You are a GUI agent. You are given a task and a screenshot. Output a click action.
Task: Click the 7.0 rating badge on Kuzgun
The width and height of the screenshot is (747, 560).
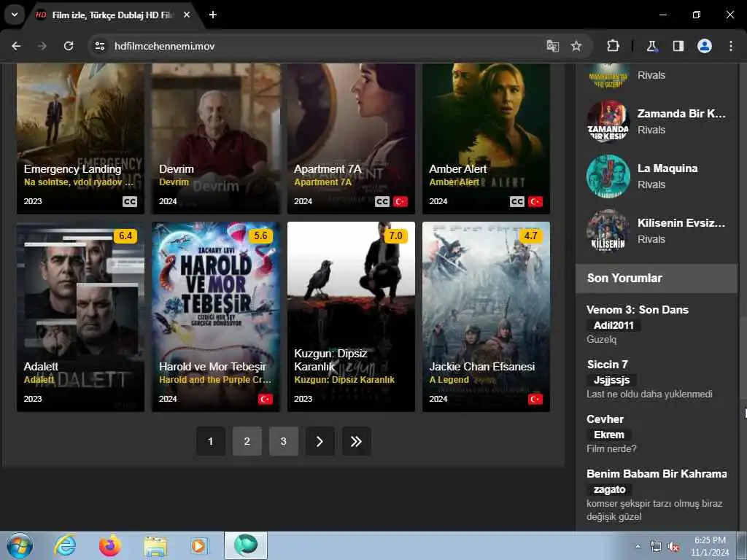[396, 236]
